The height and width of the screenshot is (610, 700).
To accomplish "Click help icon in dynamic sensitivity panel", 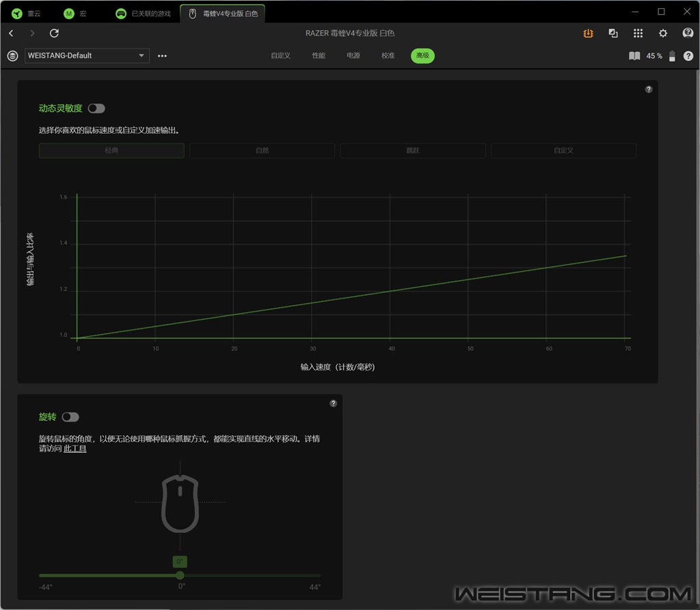I will tap(649, 89).
